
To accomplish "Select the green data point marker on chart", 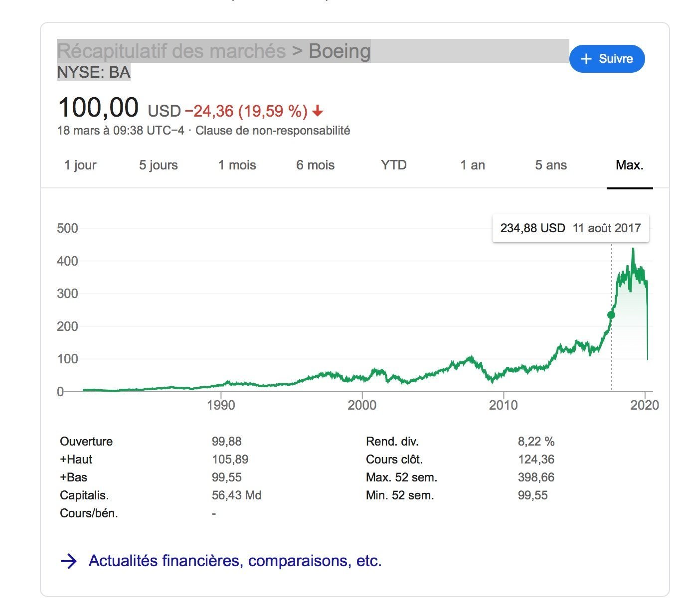I will (x=611, y=315).
